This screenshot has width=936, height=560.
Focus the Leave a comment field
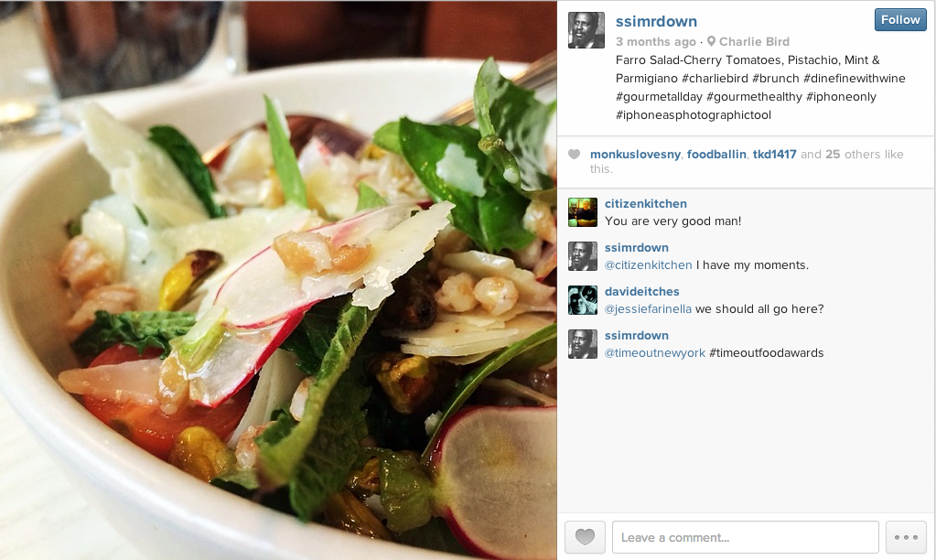coord(746,537)
